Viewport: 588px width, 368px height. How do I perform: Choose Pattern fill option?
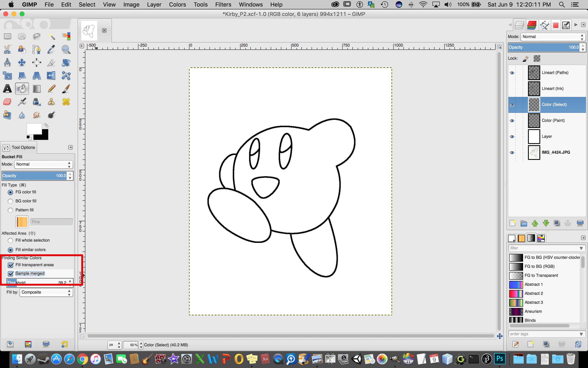(10, 210)
